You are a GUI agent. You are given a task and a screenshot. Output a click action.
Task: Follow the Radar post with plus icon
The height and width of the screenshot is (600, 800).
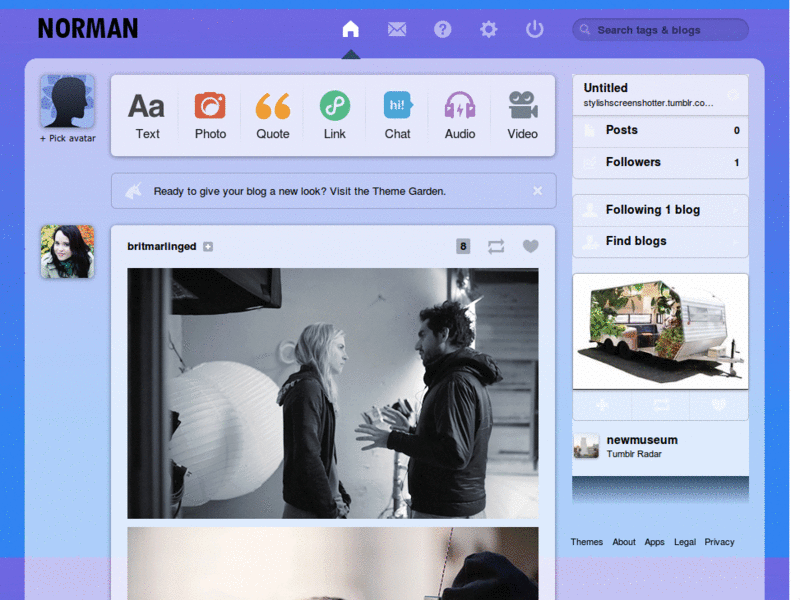click(x=602, y=405)
